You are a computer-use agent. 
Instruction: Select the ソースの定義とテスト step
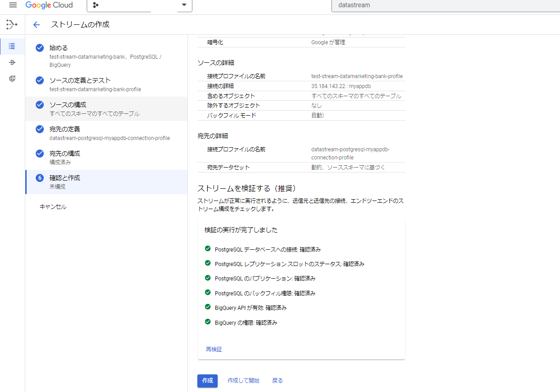[106, 84]
